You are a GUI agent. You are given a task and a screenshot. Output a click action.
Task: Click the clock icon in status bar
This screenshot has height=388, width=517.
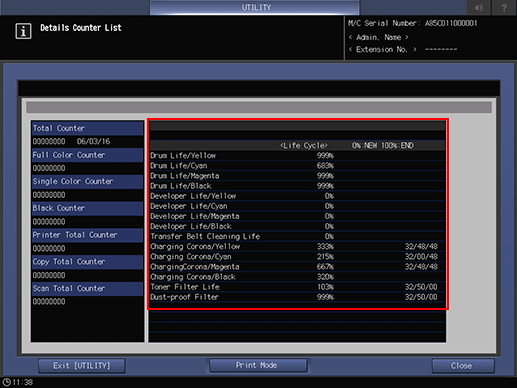click(x=7, y=382)
